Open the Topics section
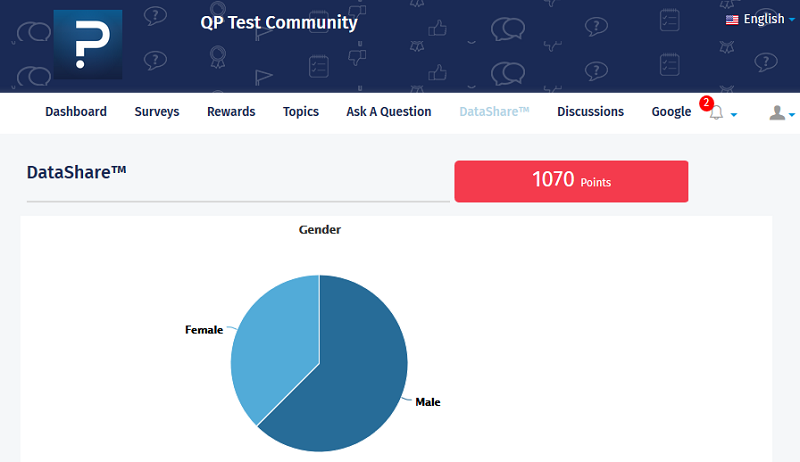The height and width of the screenshot is (462, 800). [x=301, y=112]
